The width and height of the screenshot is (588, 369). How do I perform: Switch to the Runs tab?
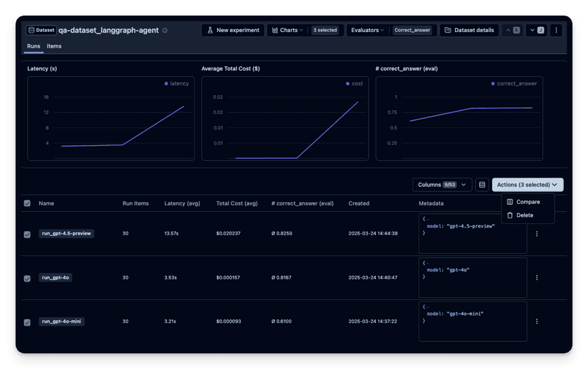pyautogui.click(x=33, y=46)
